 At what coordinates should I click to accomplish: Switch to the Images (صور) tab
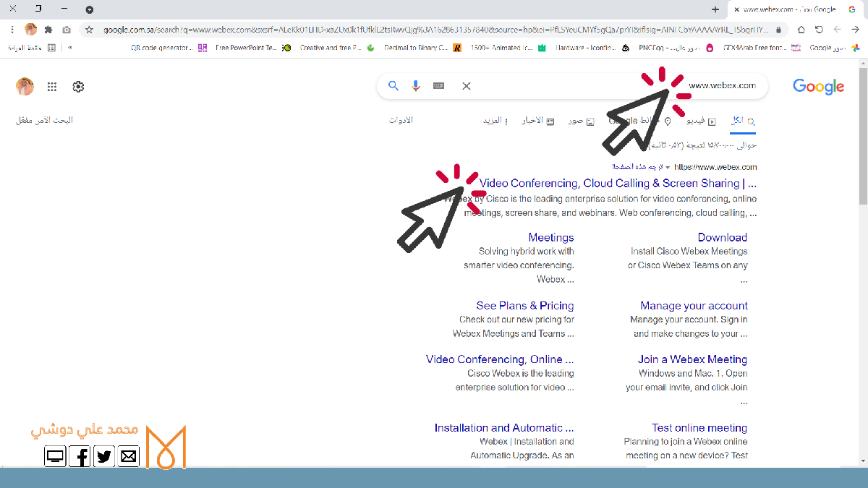click(x=581, y=121)
